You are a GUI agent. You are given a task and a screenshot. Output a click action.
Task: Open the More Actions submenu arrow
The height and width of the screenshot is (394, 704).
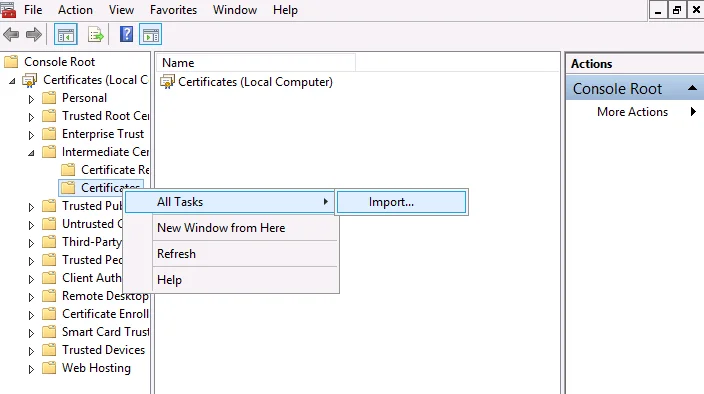tap(693, 111)
